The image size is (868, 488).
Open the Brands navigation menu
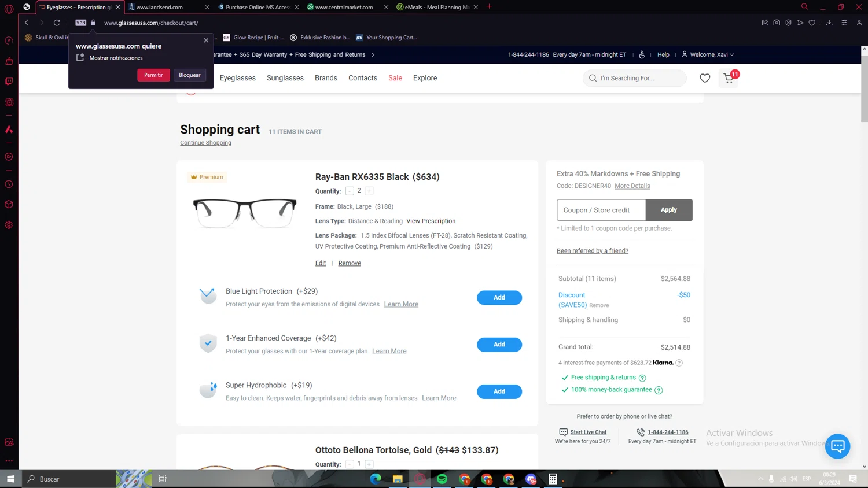pyautogui.click(x=326, y=78)
